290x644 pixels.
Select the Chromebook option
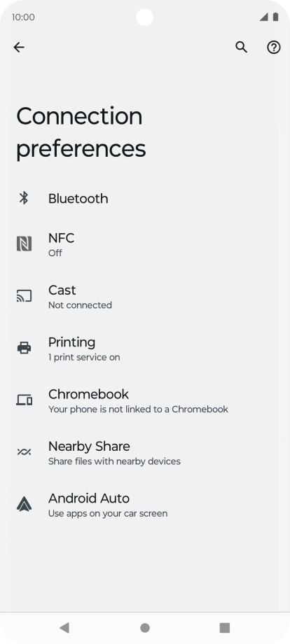click(x=145, y=400)
